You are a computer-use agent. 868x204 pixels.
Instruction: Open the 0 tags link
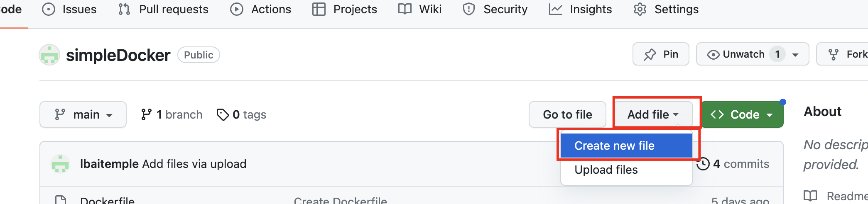[242, 114]
